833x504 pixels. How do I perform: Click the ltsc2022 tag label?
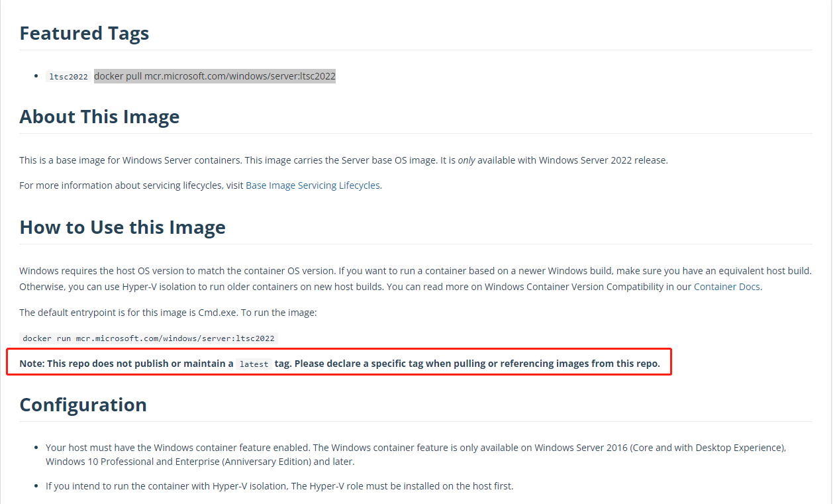[x=68, y=77]
